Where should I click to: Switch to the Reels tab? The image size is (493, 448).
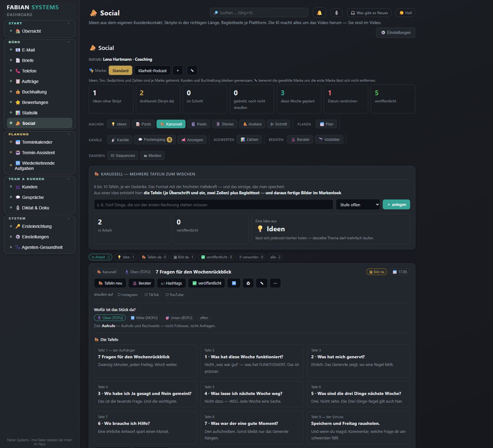[x=199, y=124]
